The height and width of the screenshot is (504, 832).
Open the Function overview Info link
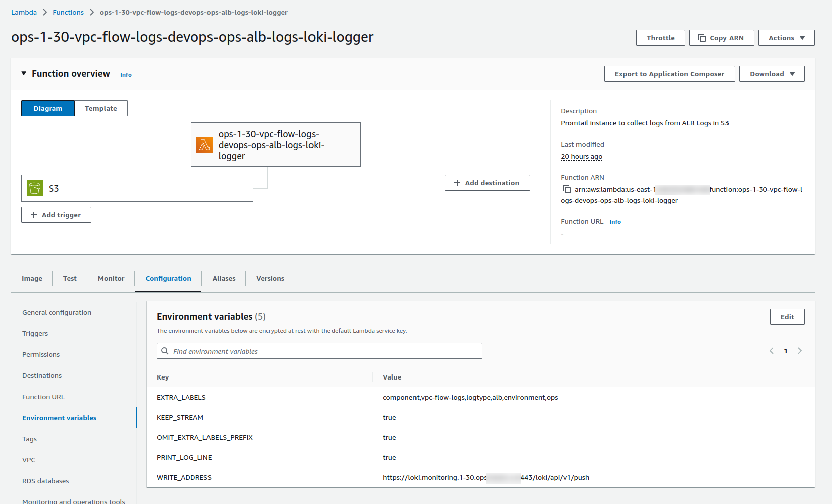click(x=126, y=75)
